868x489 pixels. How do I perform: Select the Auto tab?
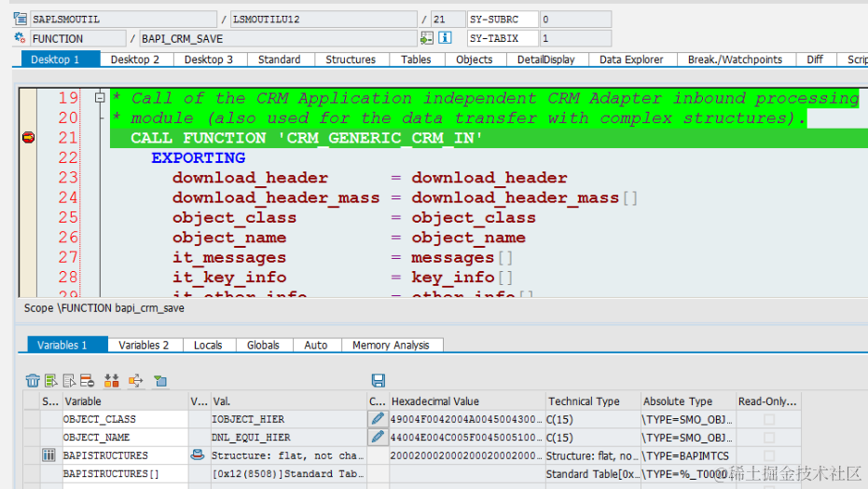pos(316,345)
